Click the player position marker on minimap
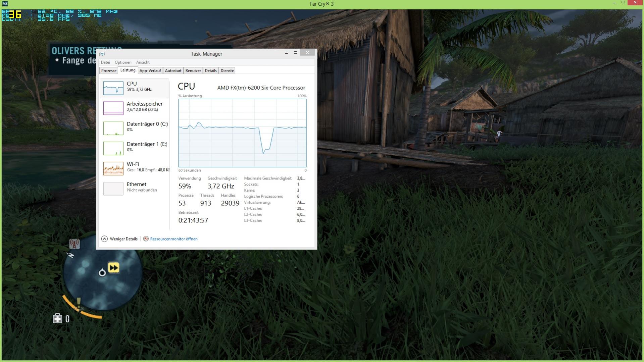The width and height of the screenshot is (644, 362). pyautogui.click(x=102, y=272)
